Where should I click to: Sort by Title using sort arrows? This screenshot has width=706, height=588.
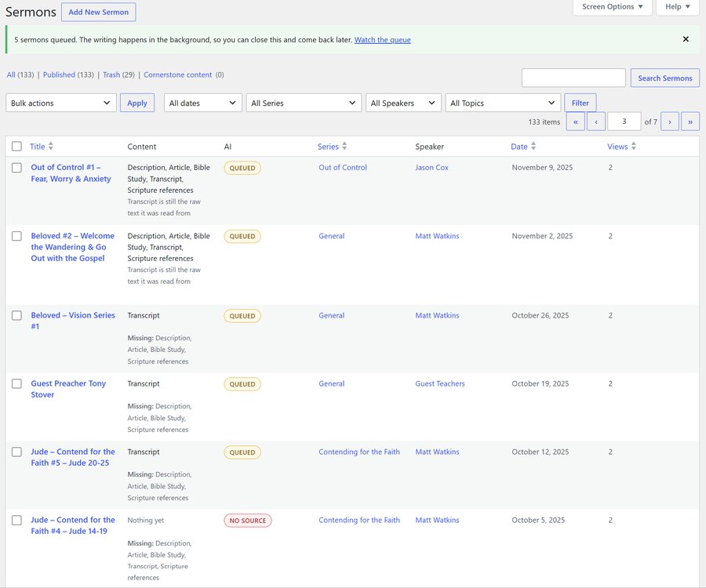point(51,146)
